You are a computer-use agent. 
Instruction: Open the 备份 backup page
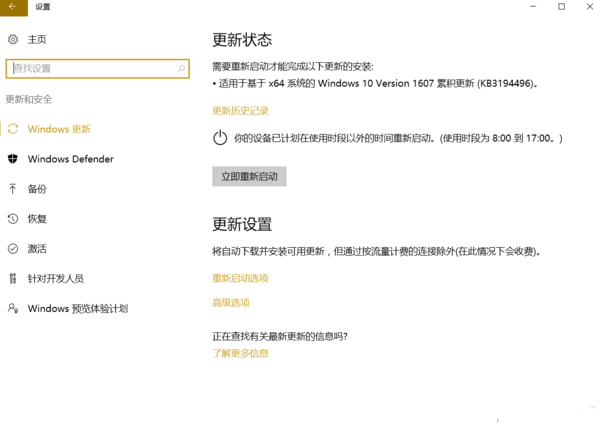(x=37, y=189)
